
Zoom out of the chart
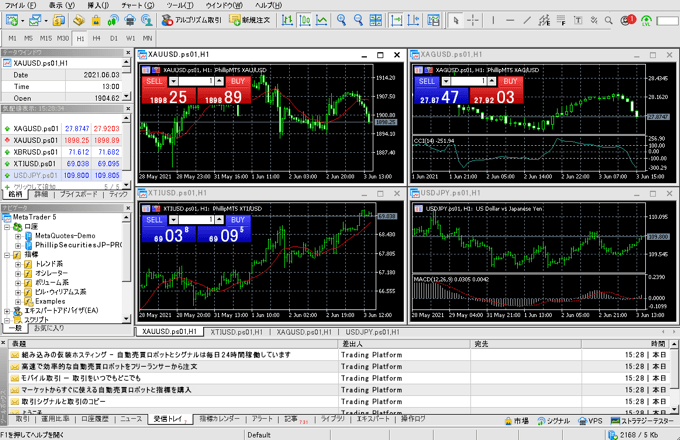click(x=358, y=20)
